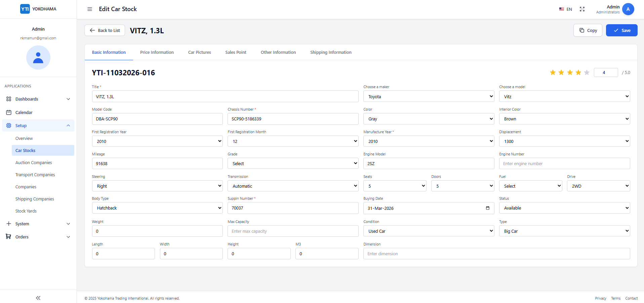Screen dimensions: 644x303
Task: Collapse sidebar with double chevron icon
Action: click(x=38, y=298)
